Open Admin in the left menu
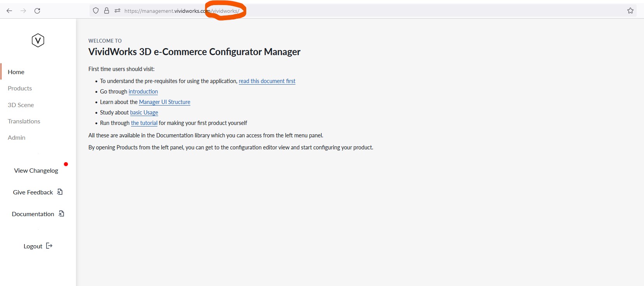Screen dimensions: 644x286 coord(17,137)
